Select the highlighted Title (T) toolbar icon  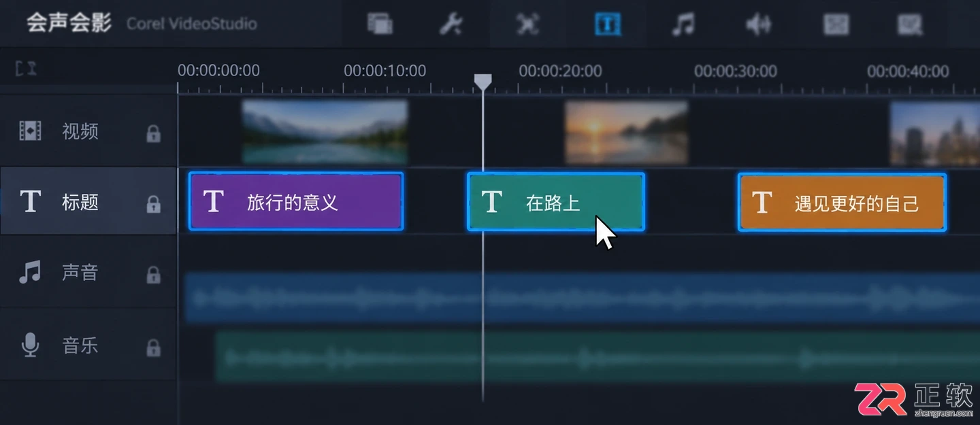pos(607,24)
